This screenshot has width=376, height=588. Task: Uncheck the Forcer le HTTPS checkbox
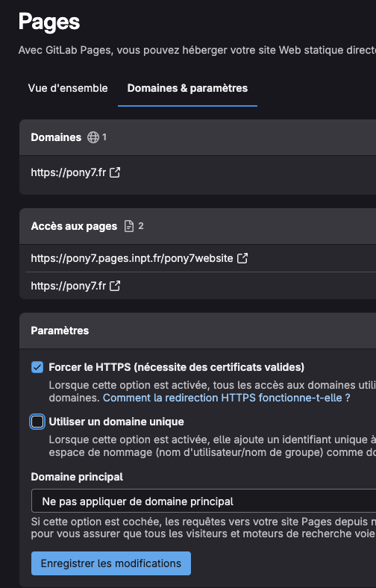pyautogui.click(x=37, y=367)
